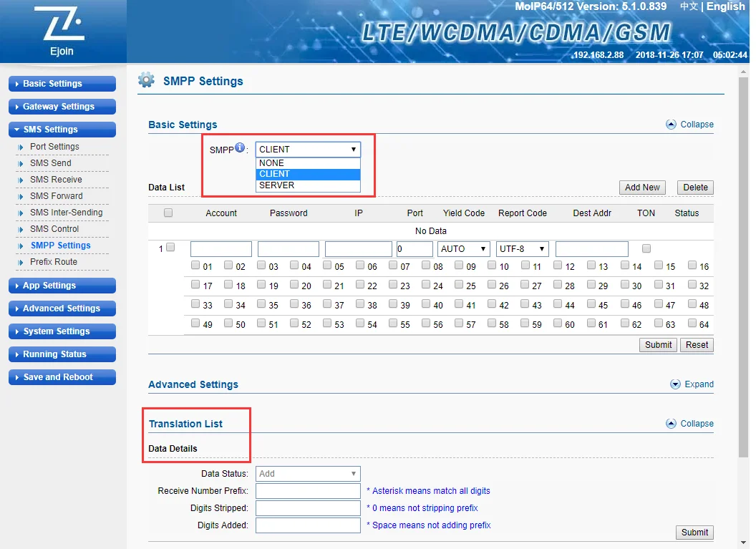
Task: Click arrow icon beside Prefix Route
Action: click(21, 262)
